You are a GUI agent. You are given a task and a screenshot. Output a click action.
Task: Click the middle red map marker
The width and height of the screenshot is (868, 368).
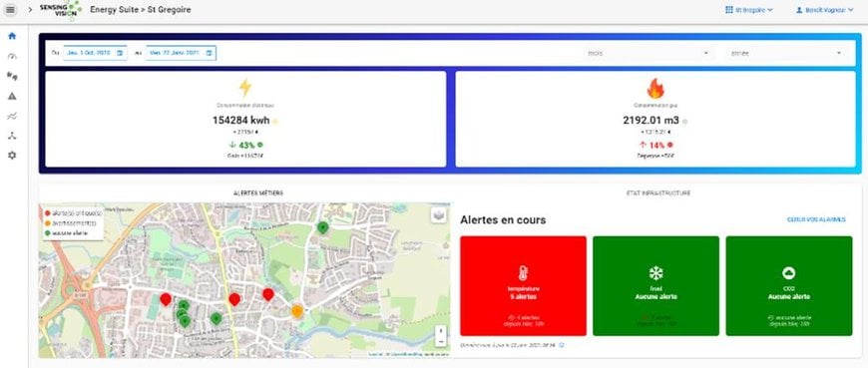click(234, 299)
